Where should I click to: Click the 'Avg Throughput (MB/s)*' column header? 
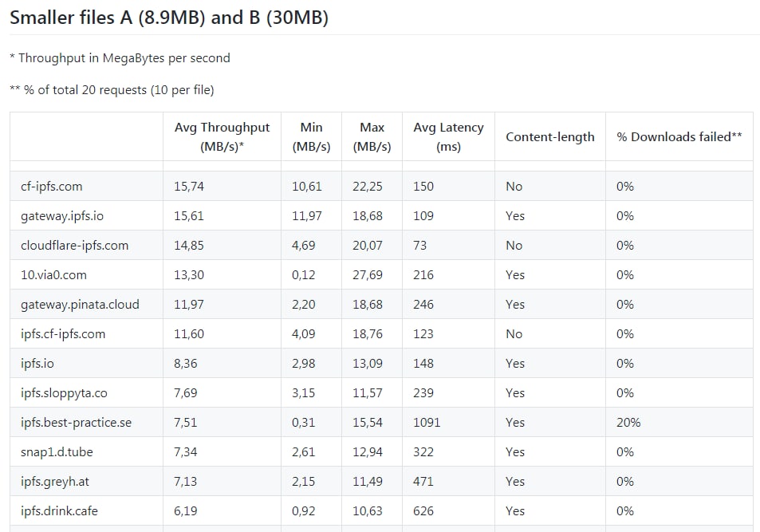coord(222,136)
